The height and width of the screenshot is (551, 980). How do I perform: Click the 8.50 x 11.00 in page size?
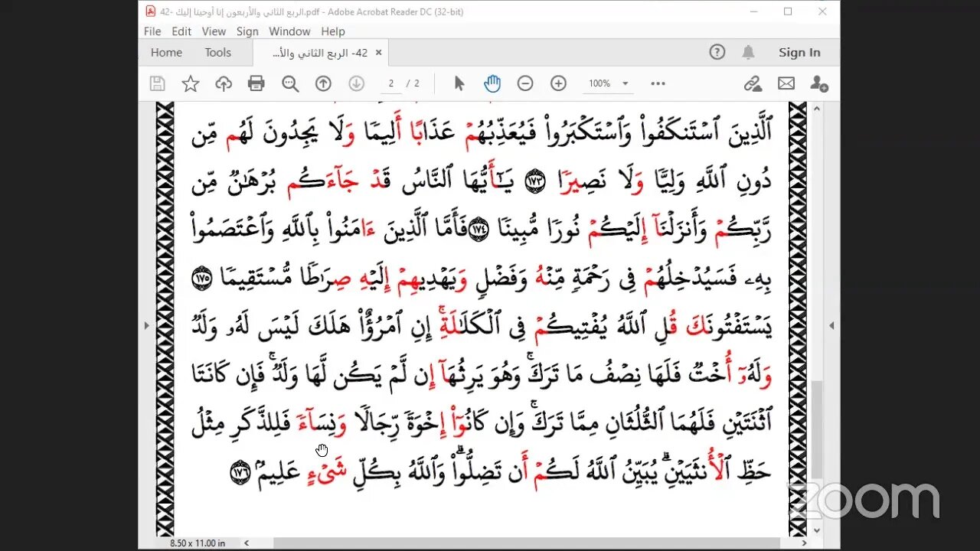[198, 543]
